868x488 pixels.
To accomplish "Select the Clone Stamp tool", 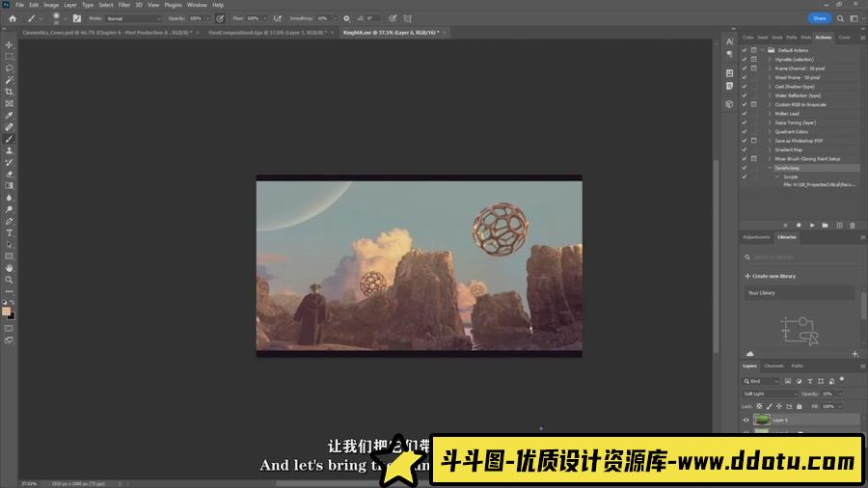I will pos(9,150).
